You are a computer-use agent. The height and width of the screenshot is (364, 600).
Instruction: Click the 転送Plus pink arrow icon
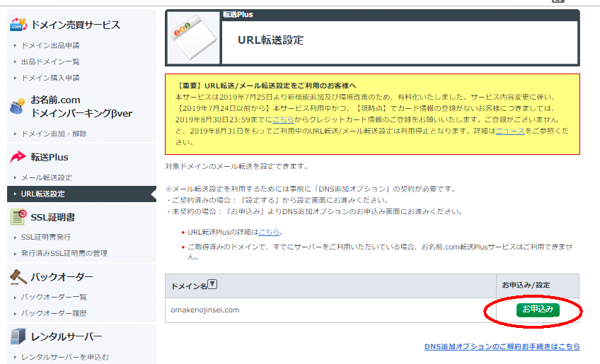18,157
